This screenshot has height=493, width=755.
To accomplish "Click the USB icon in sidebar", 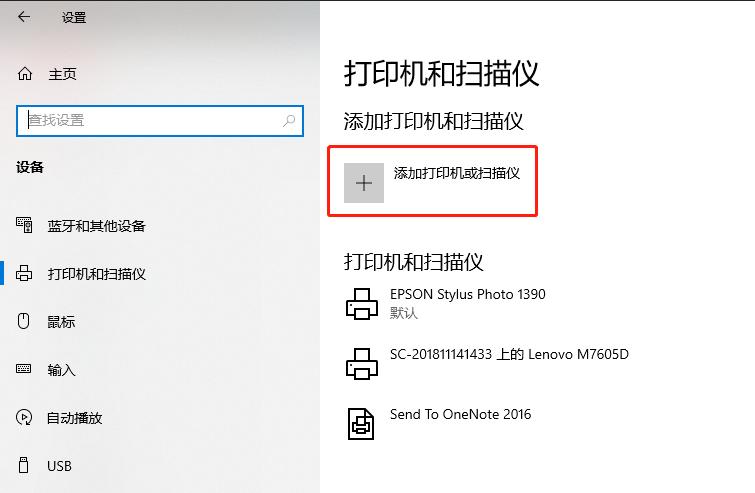I will (x=23, y=465).
